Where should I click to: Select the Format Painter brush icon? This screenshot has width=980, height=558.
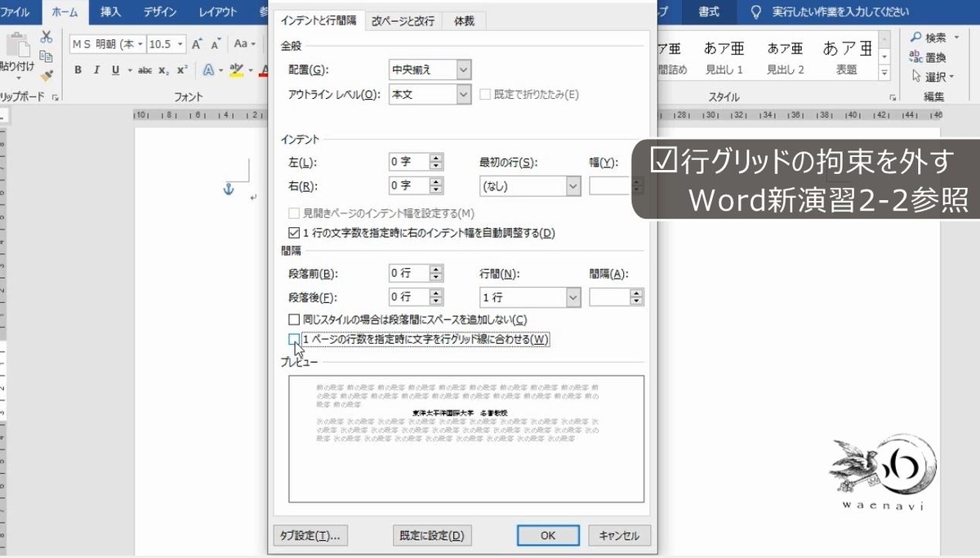46,74
